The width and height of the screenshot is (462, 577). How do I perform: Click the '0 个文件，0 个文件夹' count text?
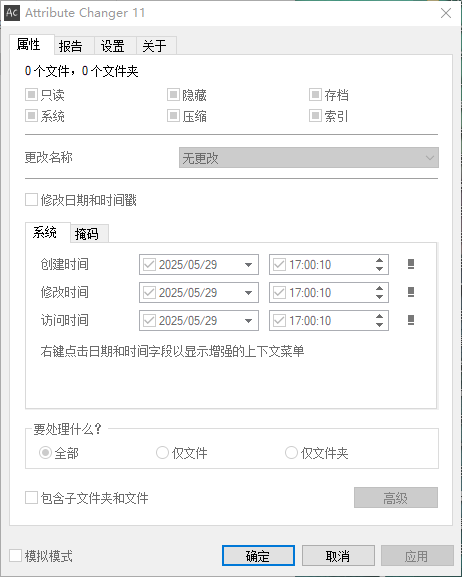pyautogui.click(x=81, y=71)
